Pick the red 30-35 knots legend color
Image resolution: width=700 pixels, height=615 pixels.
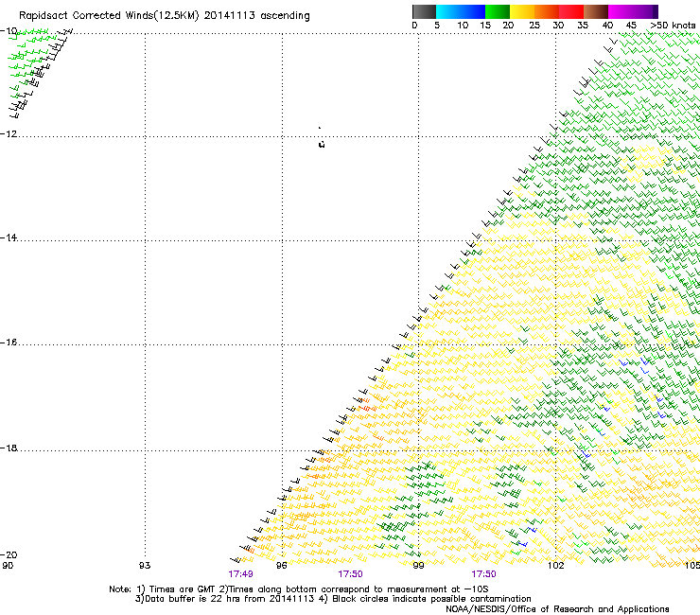coord(571,11)
